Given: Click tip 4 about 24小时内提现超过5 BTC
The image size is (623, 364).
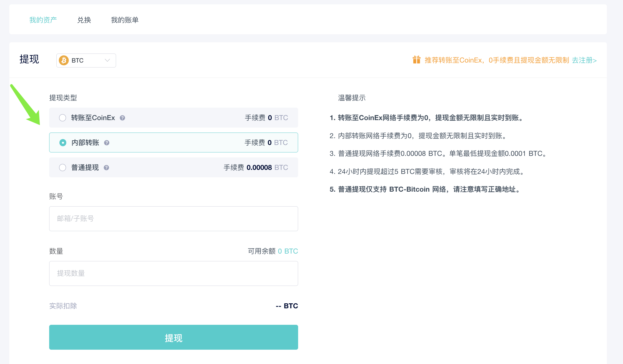Looking at the screenshot, I should (428, 171).
